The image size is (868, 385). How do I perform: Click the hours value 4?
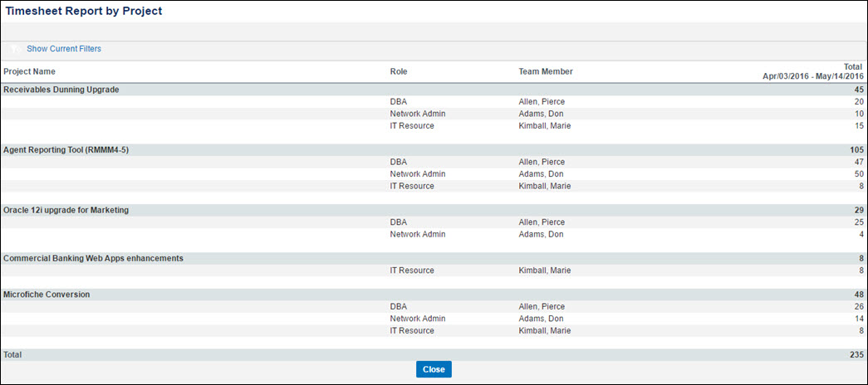click(861, 235)
